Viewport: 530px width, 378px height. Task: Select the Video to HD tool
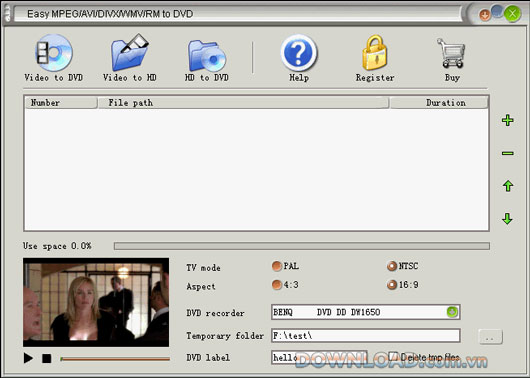(x=130, y=58)
